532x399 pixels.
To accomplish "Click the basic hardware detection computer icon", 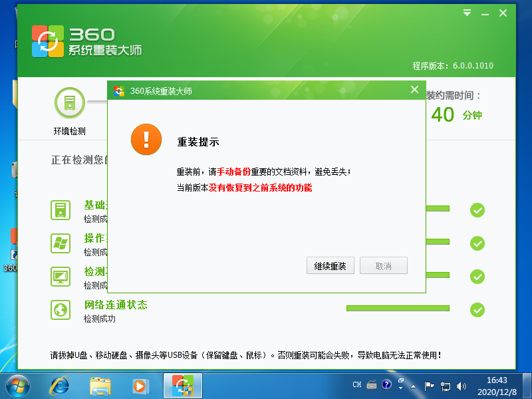I will [61, 210].
